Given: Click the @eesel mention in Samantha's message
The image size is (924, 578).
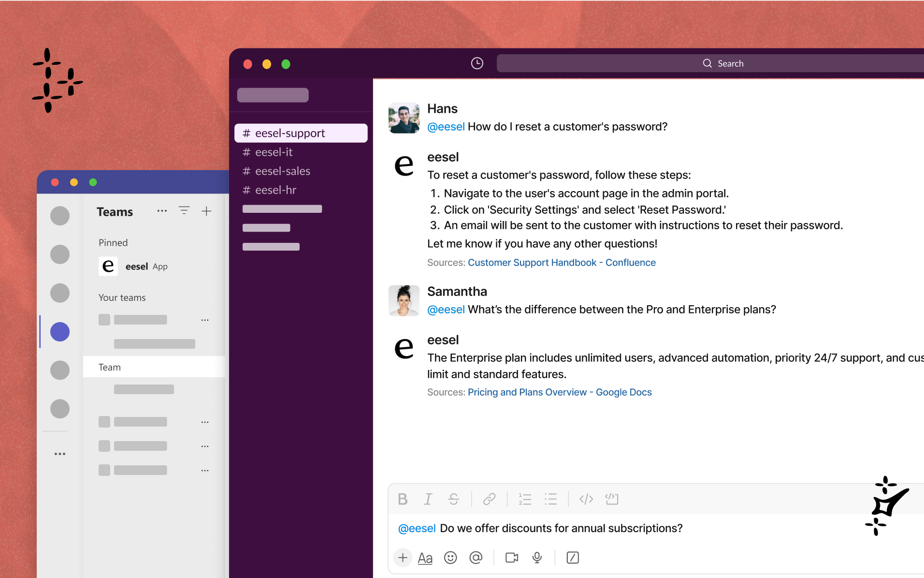Looking at the screenshot, I should [x=446, y=310].
